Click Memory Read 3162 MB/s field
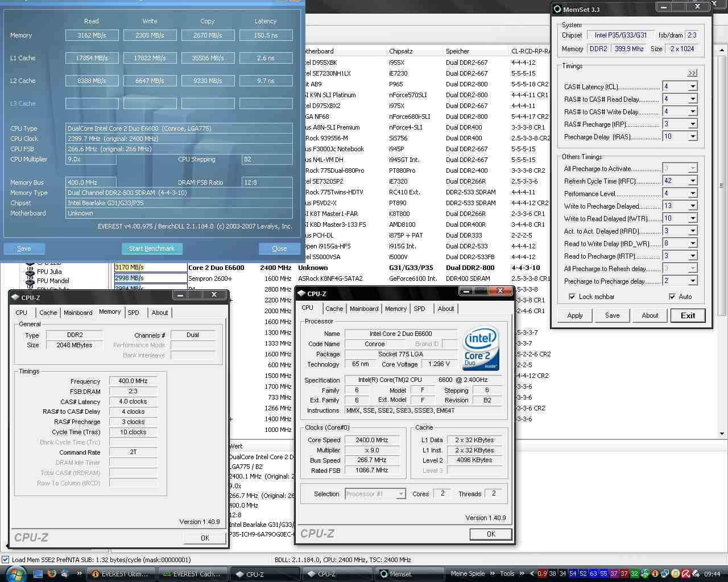Image resolution: width=728 pixels, height=582 pixels. [x=92, y=35]
